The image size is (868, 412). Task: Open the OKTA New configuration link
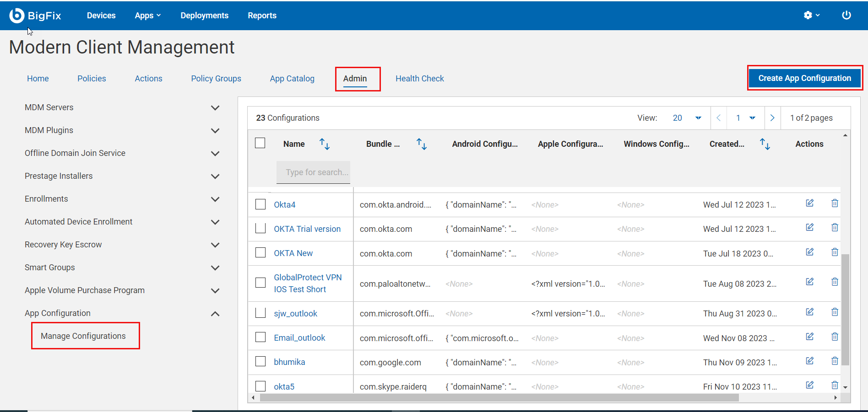point(293,253)
